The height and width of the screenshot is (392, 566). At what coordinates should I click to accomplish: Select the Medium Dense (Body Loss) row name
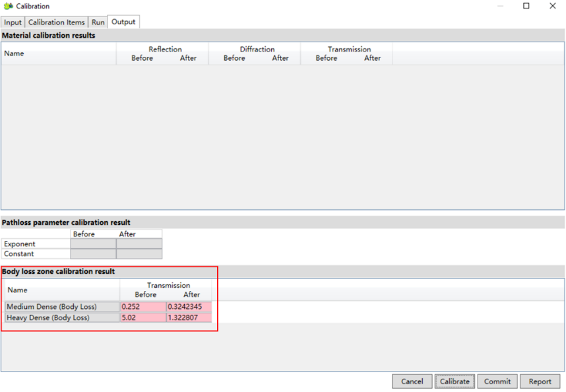click(62, 307)
